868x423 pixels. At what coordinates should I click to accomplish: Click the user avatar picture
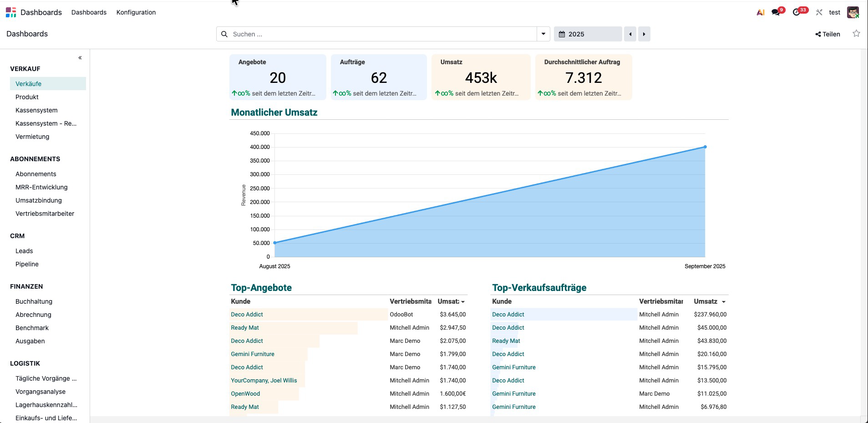click(853, 12)
